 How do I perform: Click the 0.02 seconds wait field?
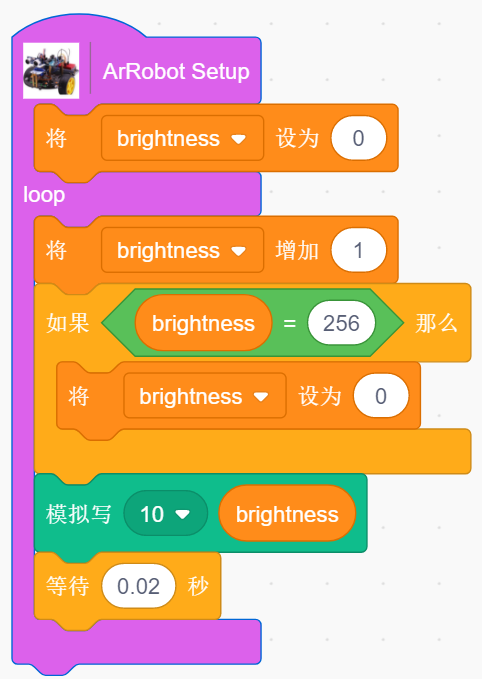pos(139,586)
